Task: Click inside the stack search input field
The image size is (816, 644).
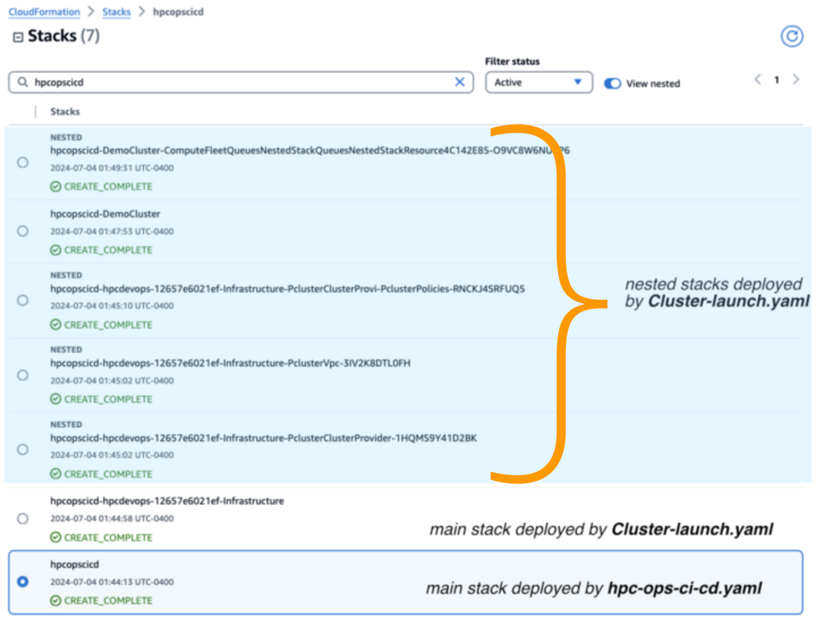Action: (x=227, y=82)
